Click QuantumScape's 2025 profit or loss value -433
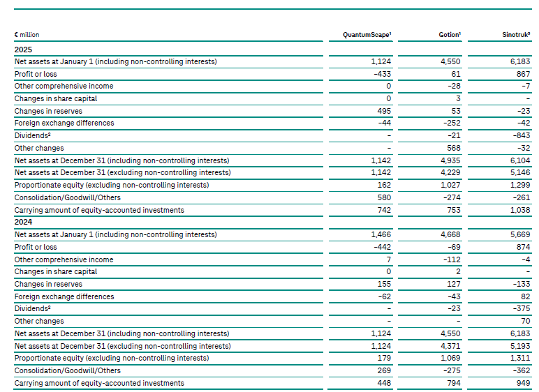 click(x=381, y=74)
